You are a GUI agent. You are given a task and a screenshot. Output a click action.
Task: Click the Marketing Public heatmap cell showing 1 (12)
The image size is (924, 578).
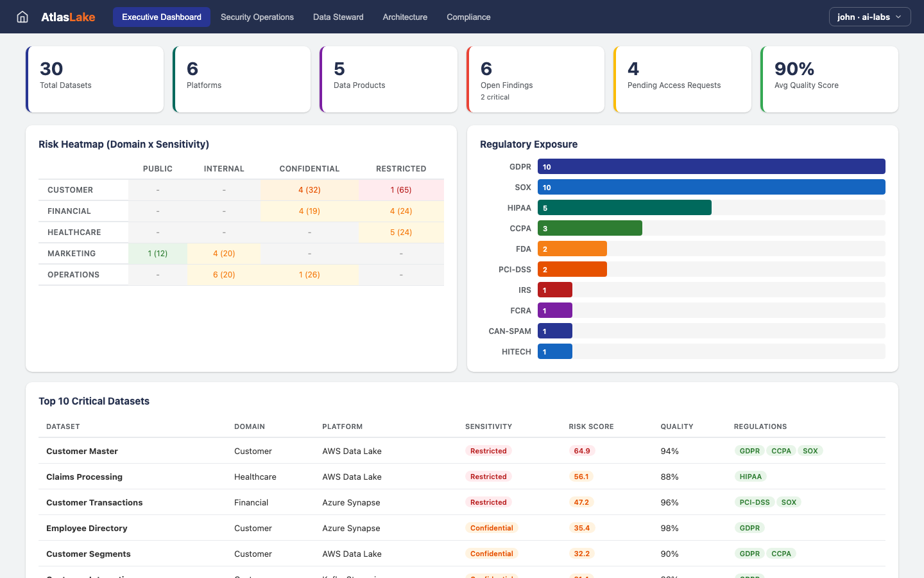[x=157, y=253]
